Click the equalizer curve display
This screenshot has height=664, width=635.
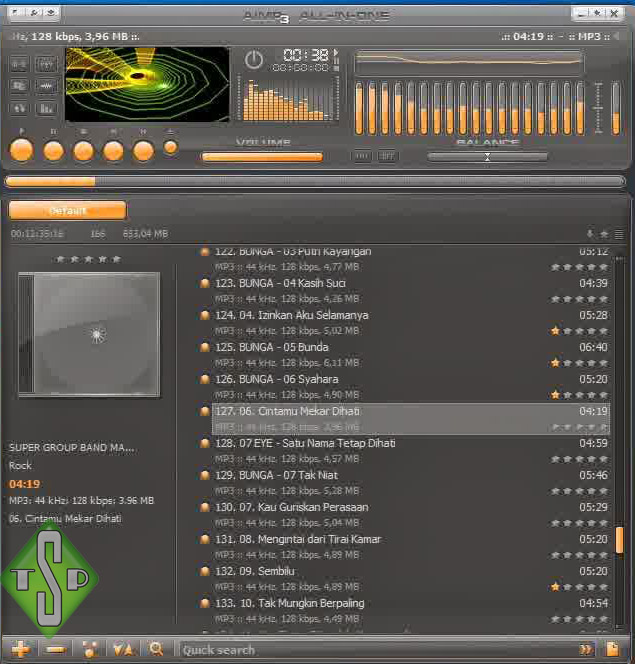click(469, 61)
